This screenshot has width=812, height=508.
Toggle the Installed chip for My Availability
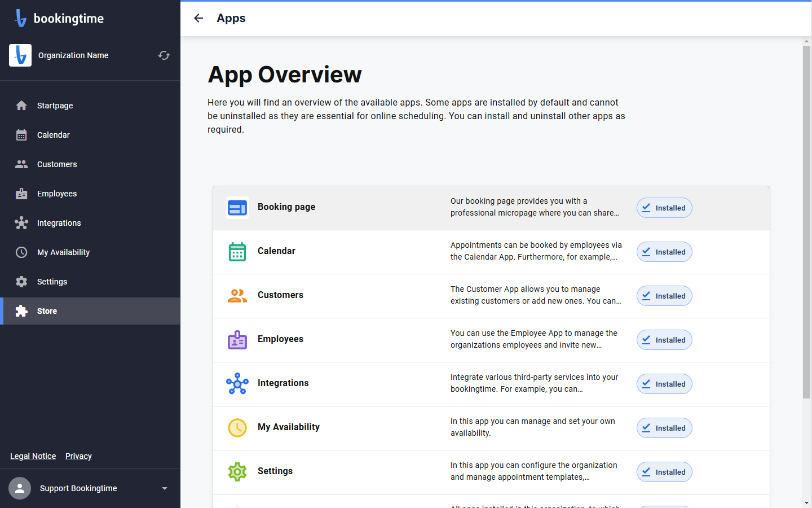tap(664, 428)
